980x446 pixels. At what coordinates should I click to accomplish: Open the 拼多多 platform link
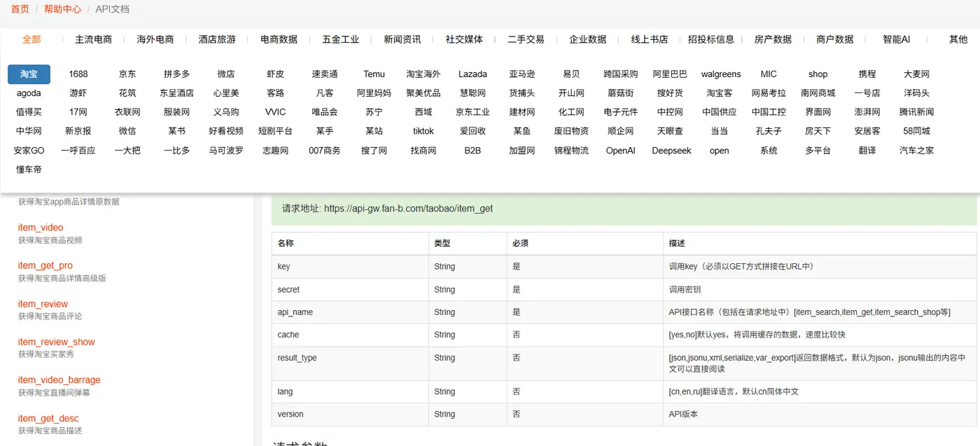[176, 74]
